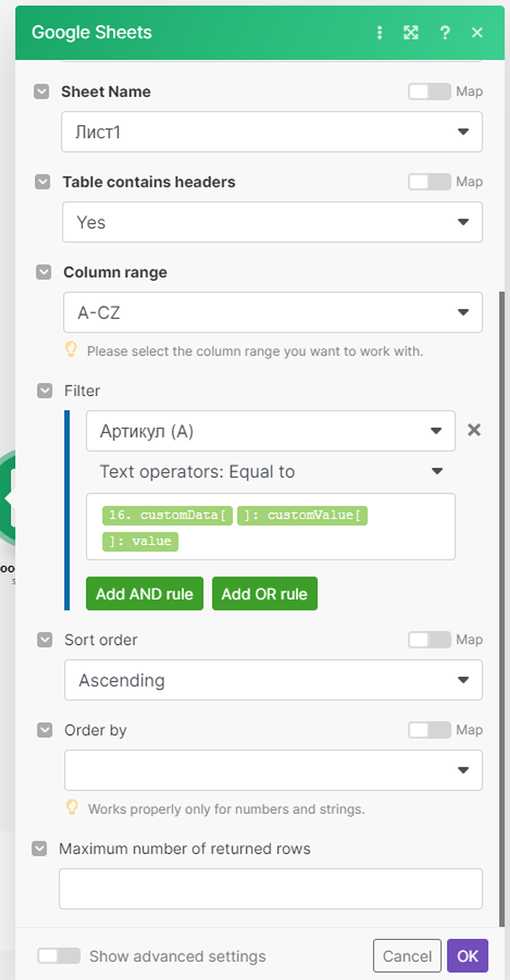Image resolution: width=510 pixels, height=980 pixels.
Task: Open the empty Order by dropdown
Action: point(273,770)
